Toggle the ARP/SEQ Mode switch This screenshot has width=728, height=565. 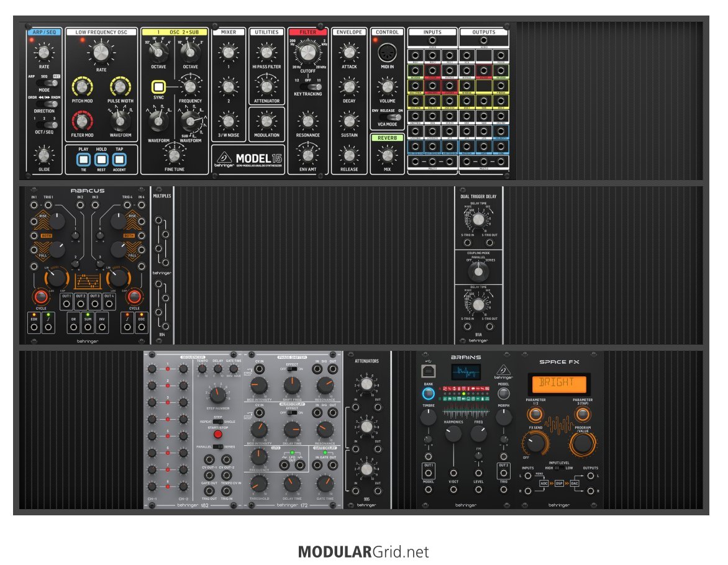click(x=47, y=83)
